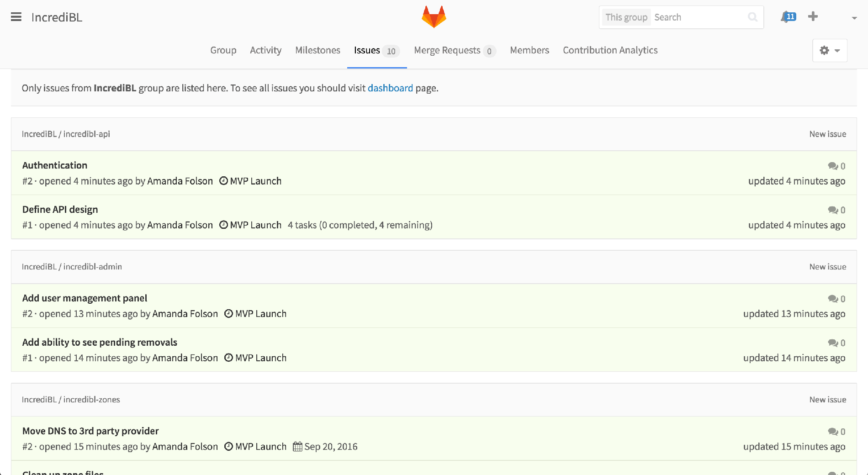Click the plus icon to create new item
This screenshot has width=868, height=475.
click(813, 16)
